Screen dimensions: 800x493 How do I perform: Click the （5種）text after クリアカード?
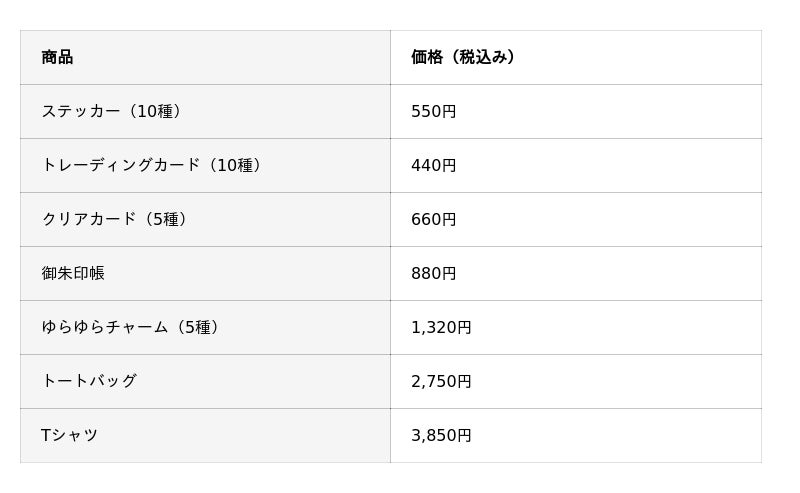coord(165,219)
